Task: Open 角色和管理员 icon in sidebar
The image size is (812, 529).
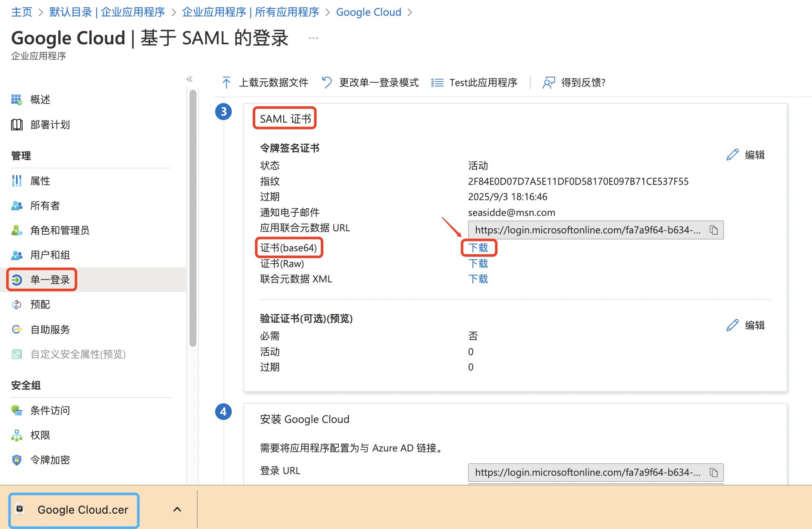Action: pyautogui.click(x=17, y=230)
